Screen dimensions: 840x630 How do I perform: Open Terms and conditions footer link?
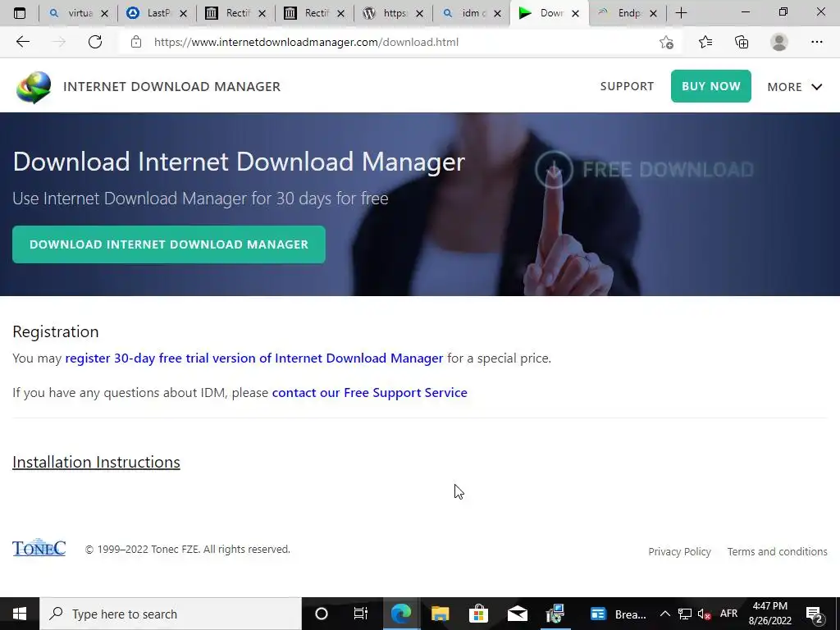click(x=777, y=551)
